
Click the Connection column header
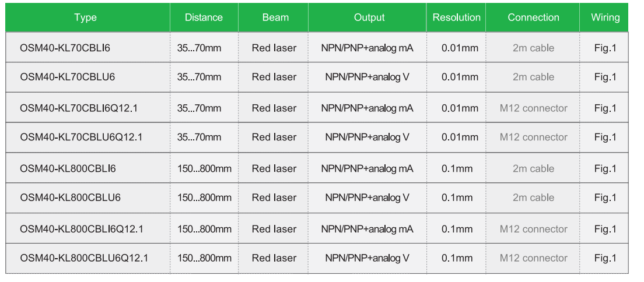(533, 17)
